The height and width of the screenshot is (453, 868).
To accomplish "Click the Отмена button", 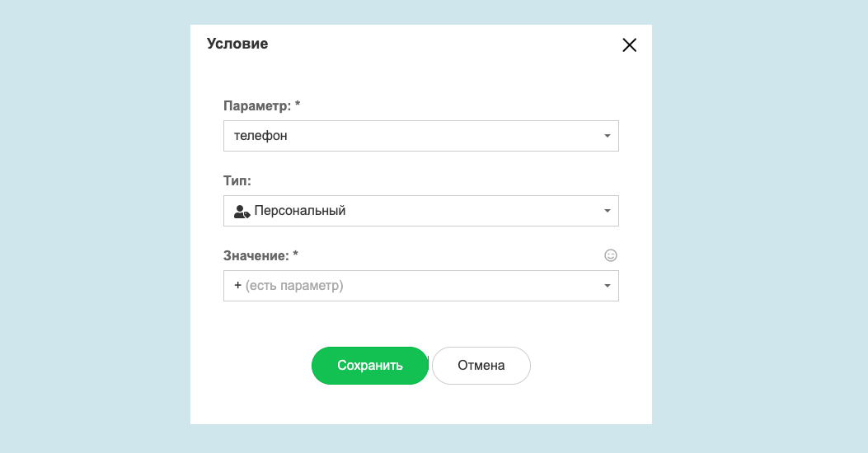I will point(481,366).
